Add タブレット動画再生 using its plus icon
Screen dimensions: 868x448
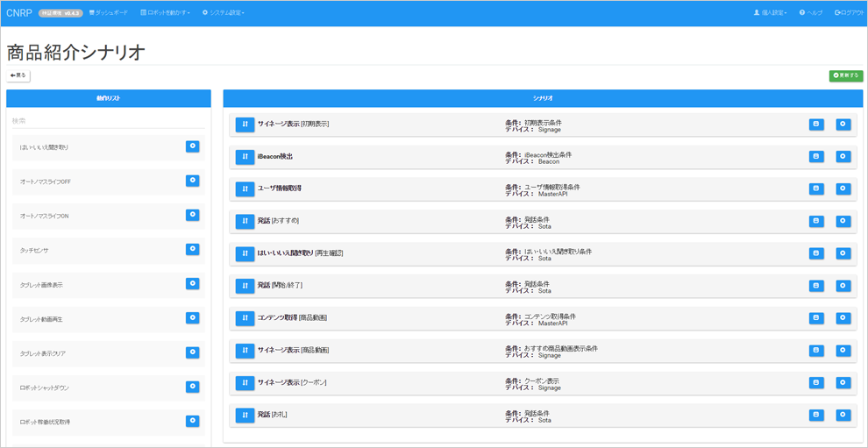point(192,318)
